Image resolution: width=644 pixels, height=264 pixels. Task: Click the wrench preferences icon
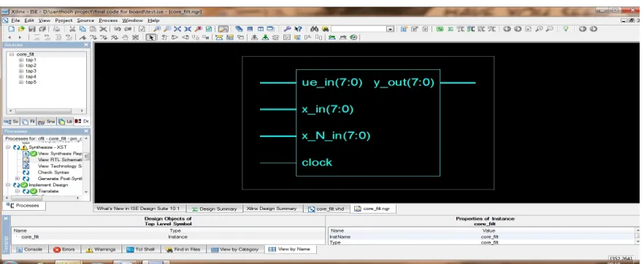click(287, 29)
